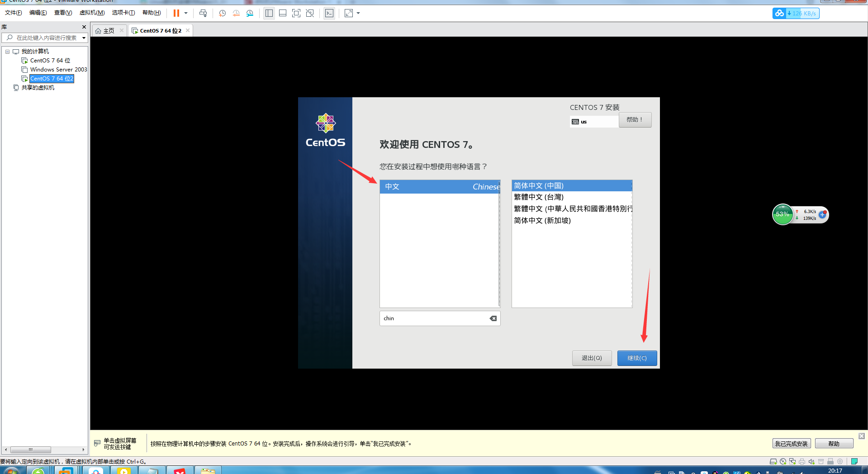Select Windows Server 2003 in the library
This screenshot has width=868, height=474.
pyautogui.click(x=58, y=70)
